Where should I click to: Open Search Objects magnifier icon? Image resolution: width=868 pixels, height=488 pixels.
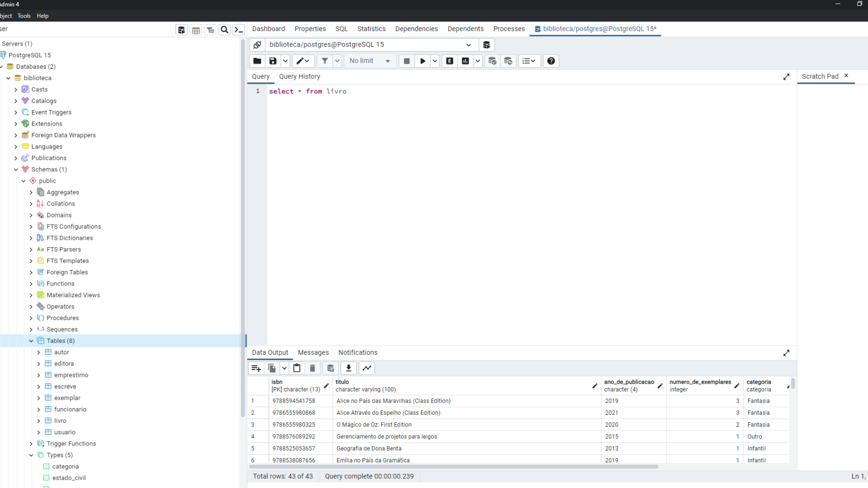tap(225, 30)
